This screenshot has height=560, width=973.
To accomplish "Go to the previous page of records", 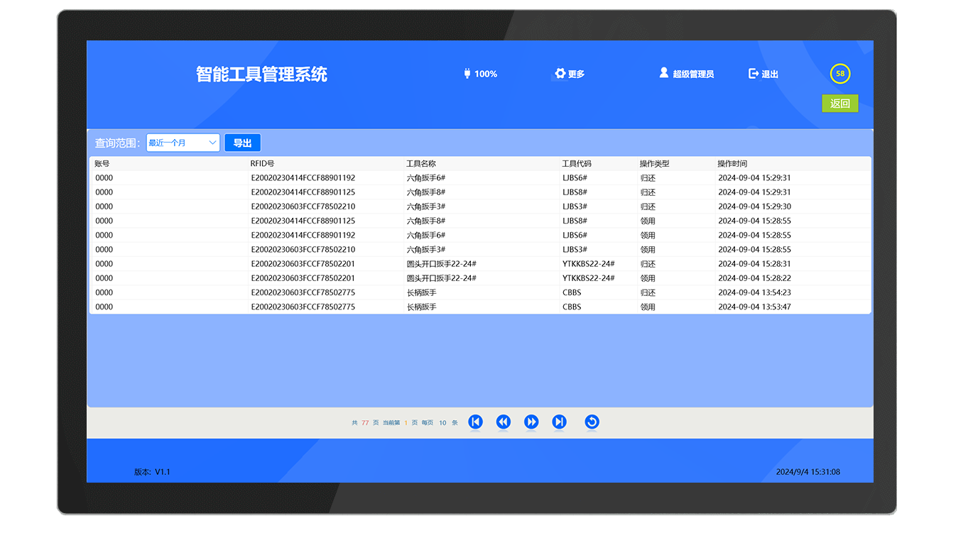I will (x=503, y=422).
